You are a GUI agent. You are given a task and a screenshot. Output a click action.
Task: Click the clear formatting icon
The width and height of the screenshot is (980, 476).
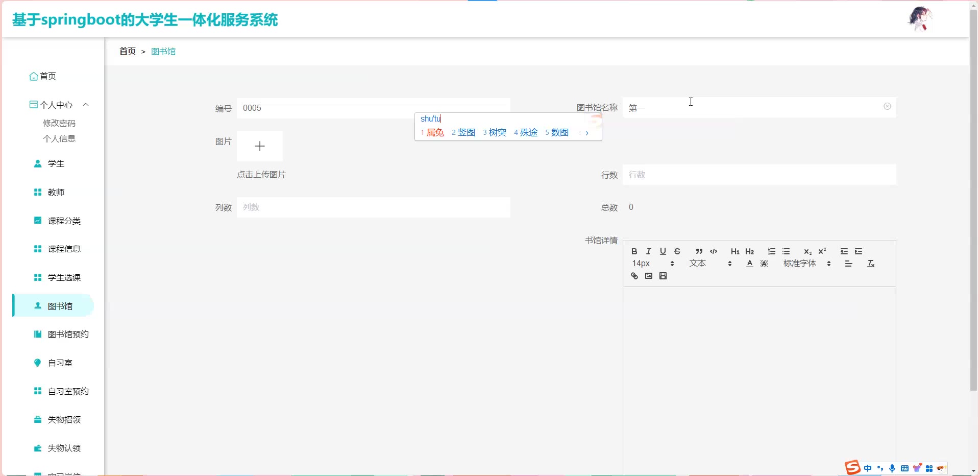871,264
